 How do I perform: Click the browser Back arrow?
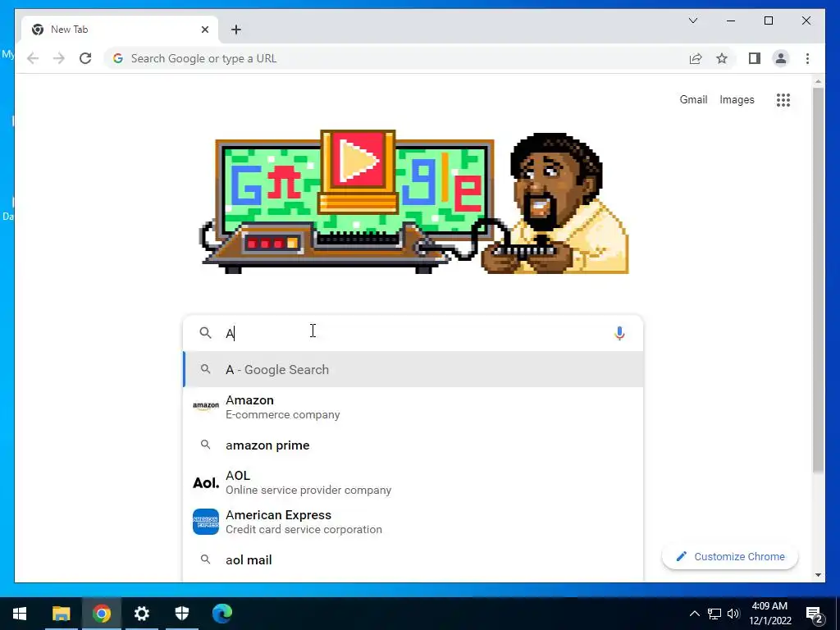click(33, 58)
